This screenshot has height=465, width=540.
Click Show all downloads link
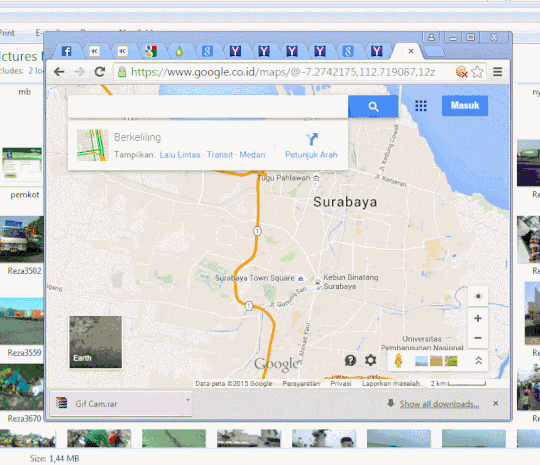point(439,404)
